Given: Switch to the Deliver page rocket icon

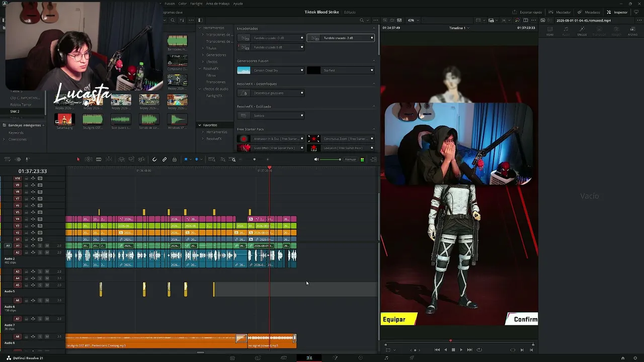Looking at the screenshot, I should pos(412,358).
